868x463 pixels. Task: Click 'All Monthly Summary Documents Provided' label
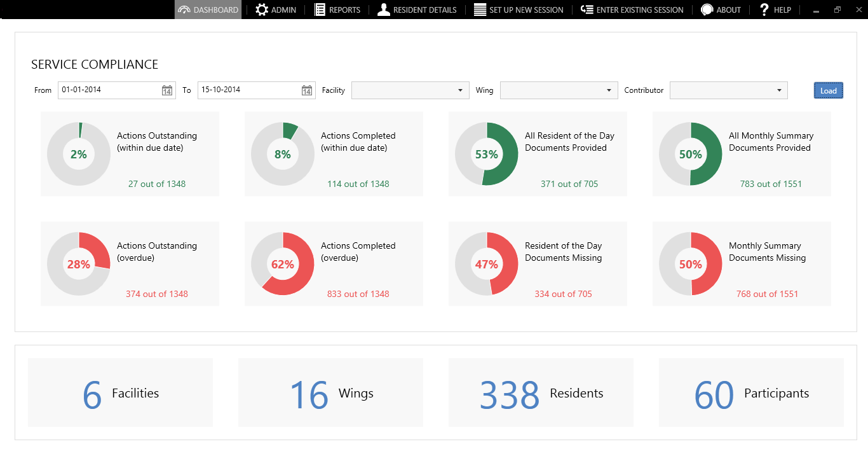tap(771, 142)
